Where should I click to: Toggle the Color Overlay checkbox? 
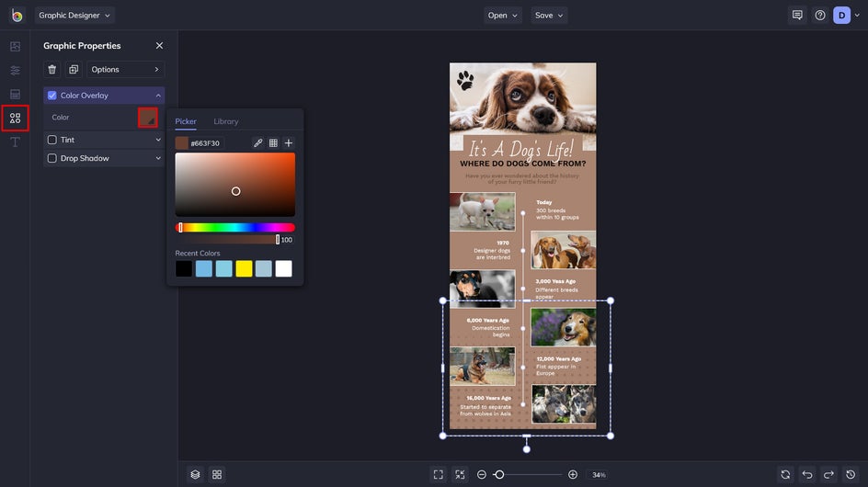(x=52, y=96)
